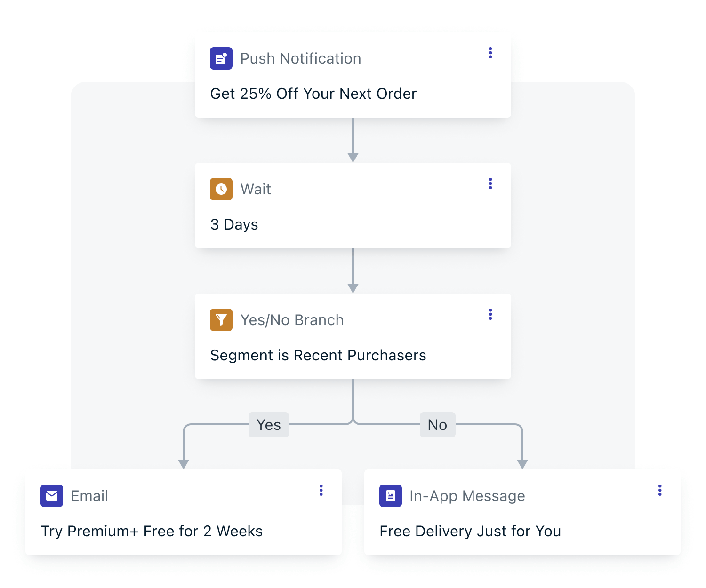Click the Push Notification bell icon
Viewport: 706px width, 588px height.
[x=221, y=58]
